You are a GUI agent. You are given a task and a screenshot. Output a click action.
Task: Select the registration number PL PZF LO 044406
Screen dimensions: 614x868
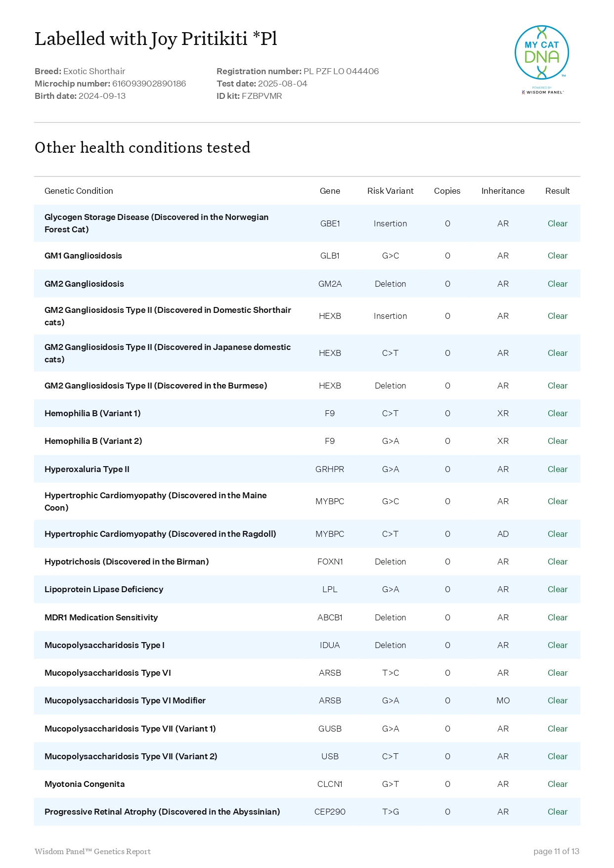coord(341,71)
